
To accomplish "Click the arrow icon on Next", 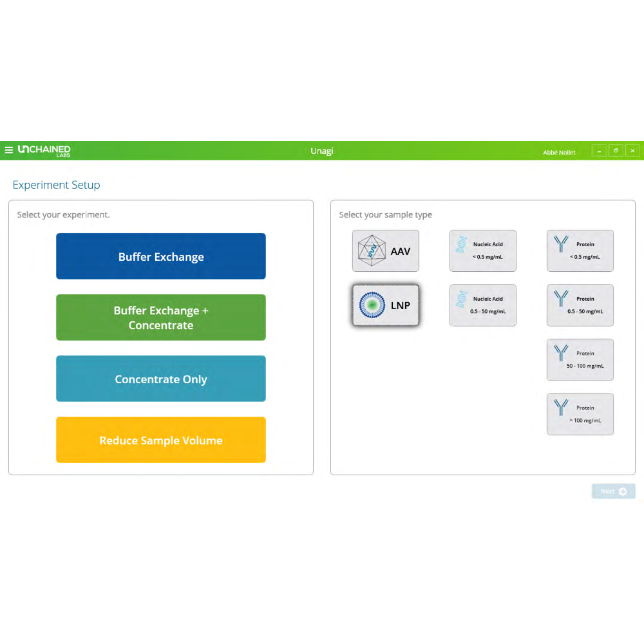I will click(623, 491).
